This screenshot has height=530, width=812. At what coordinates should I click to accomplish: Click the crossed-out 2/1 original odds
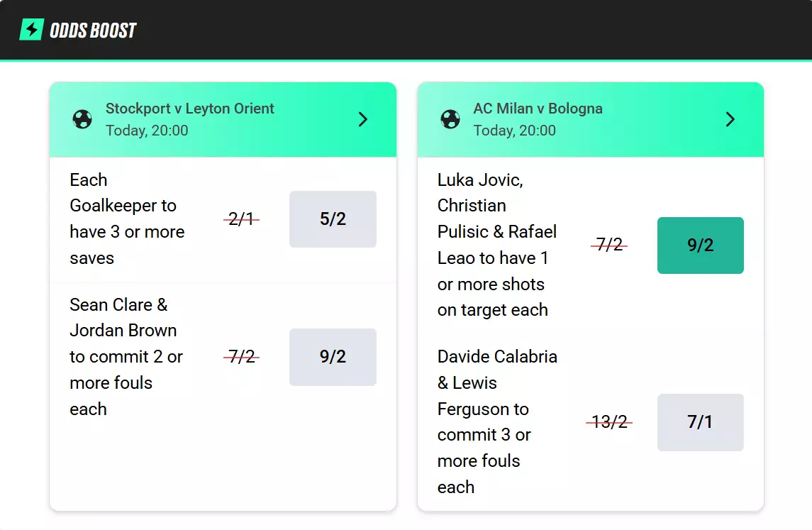pos(241,219)
